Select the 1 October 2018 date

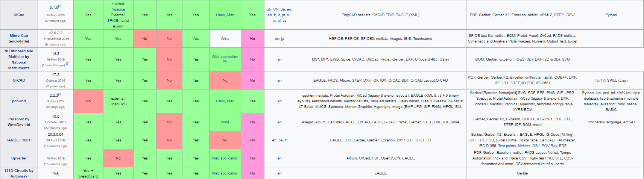pos(56,122)
